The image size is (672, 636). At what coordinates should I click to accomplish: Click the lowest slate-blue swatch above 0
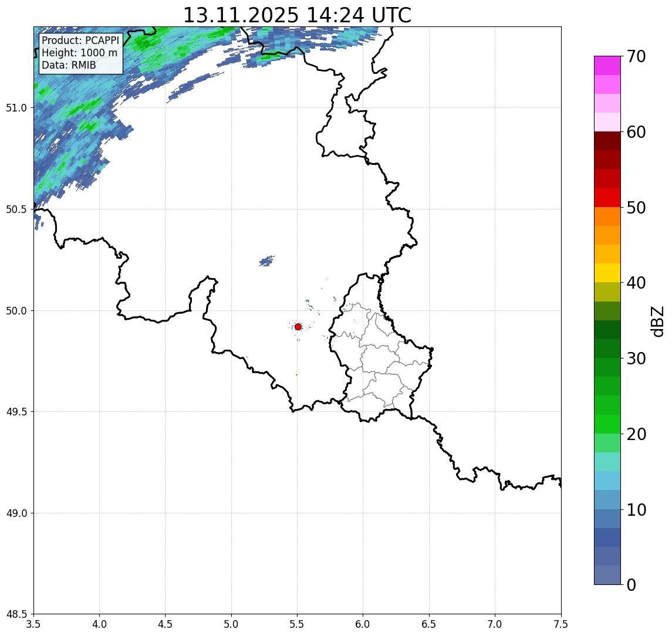pos(607,575)
